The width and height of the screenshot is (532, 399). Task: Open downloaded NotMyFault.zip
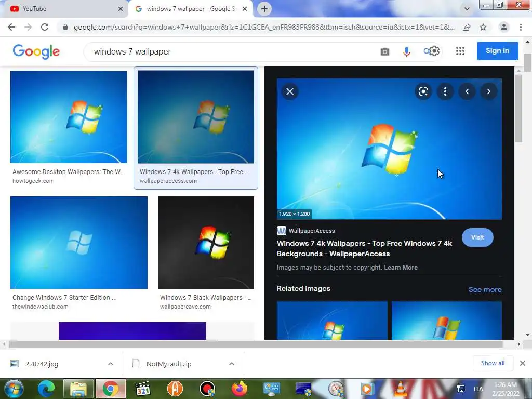(169, 364)
